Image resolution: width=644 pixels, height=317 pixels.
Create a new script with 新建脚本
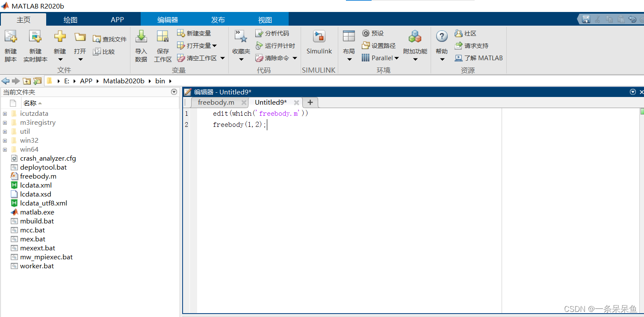pyautogui.click(x=11, y=46)
